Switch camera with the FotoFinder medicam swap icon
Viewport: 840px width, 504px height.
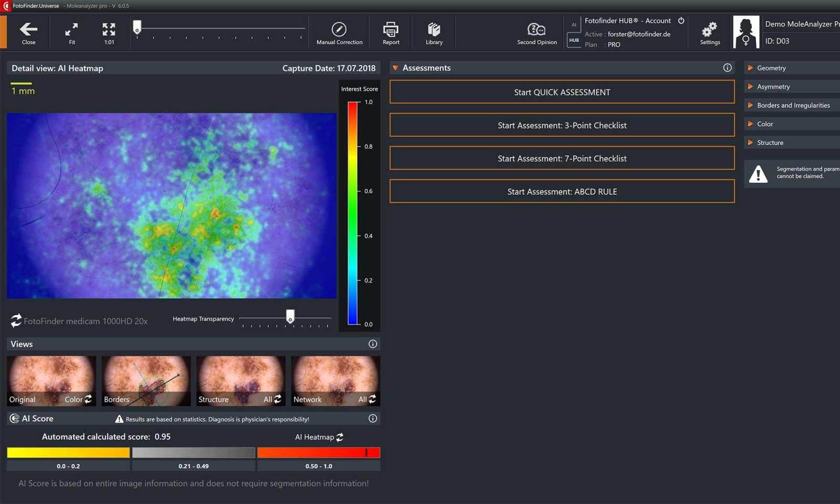click(x=16, y=320)
